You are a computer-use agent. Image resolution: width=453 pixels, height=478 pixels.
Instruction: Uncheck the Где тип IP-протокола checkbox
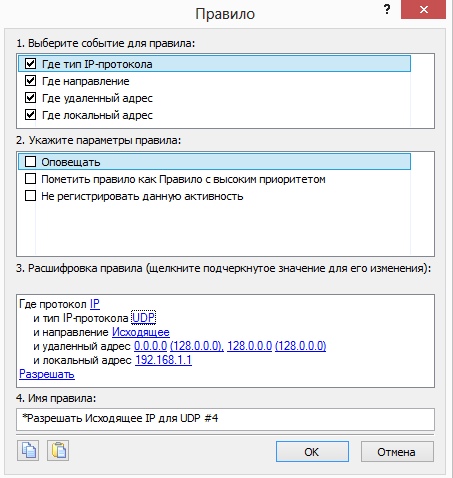pos(31,63)
